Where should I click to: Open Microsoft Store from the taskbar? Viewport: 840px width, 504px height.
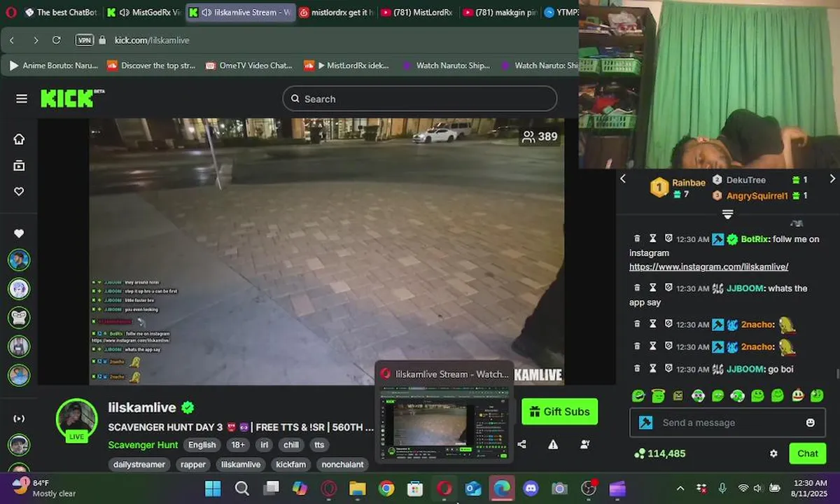[415, 489]
